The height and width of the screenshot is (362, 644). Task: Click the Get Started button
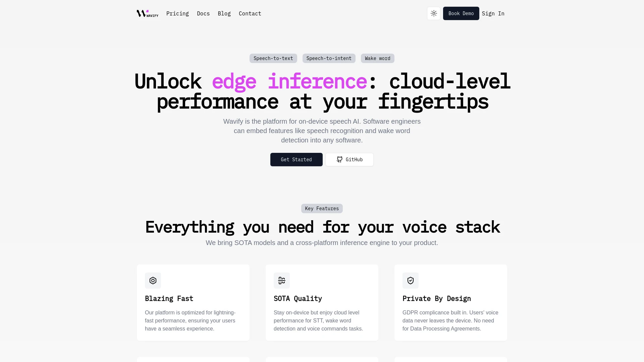[296, 160]
